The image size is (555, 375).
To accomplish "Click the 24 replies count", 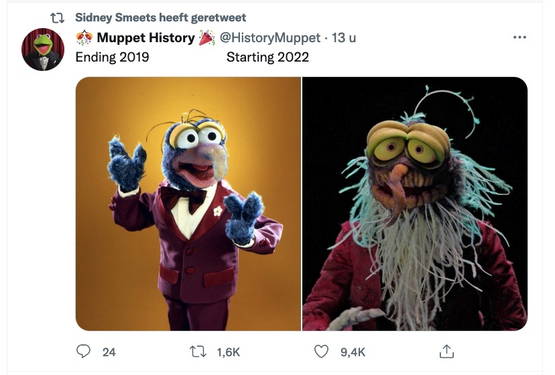I will [x=109, y=352].
